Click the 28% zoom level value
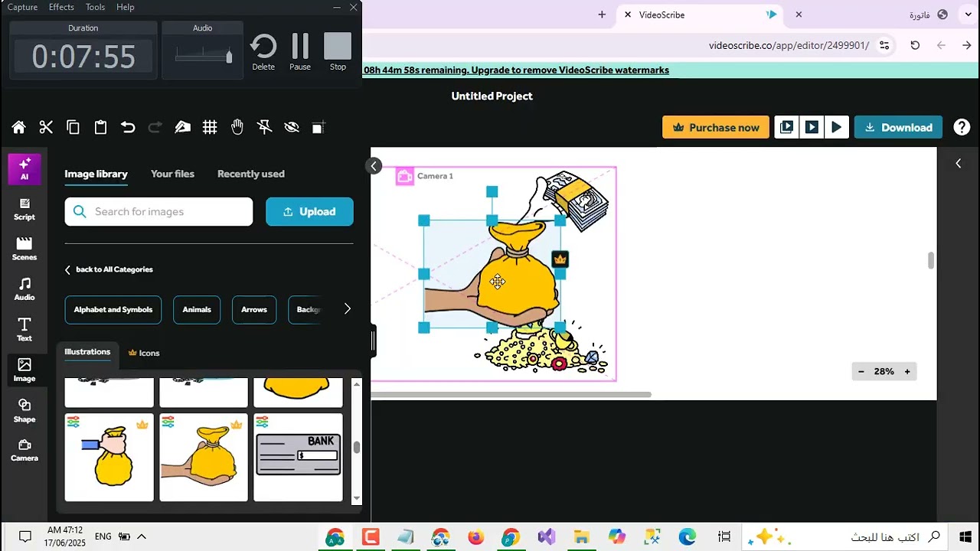 (884, 371)
